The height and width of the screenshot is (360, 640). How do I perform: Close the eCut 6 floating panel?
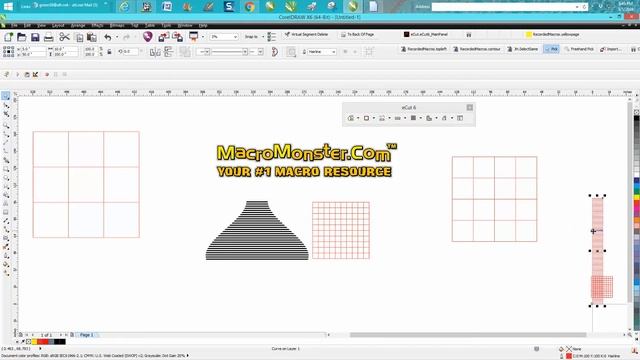point(470,107)
